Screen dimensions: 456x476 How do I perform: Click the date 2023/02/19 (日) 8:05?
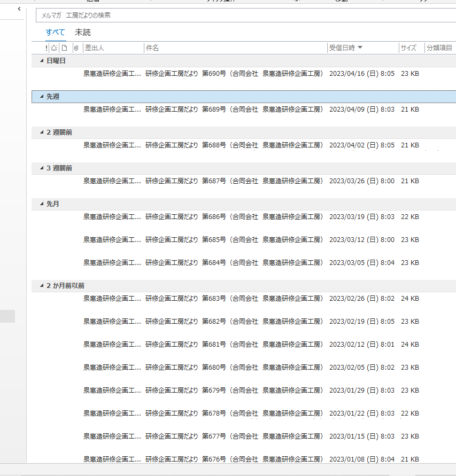[362, 322]
